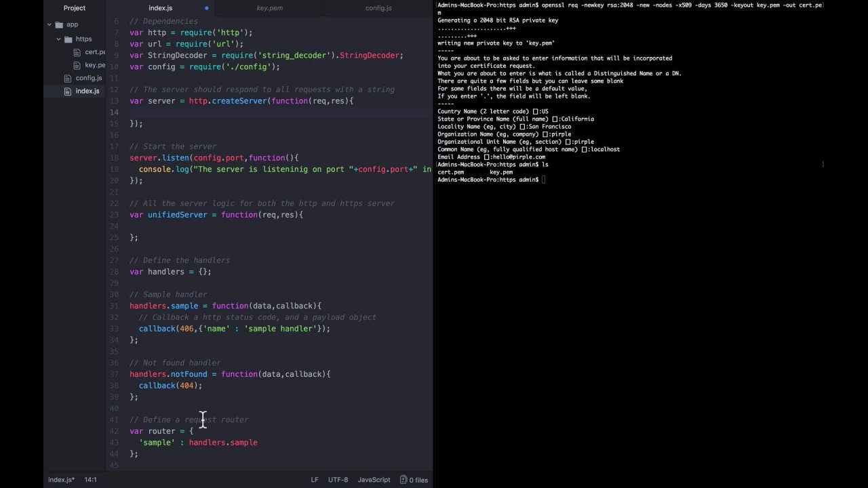Click the index.js file icon in tree
This screenshot has width=868, height=488.
click(68, 91)
